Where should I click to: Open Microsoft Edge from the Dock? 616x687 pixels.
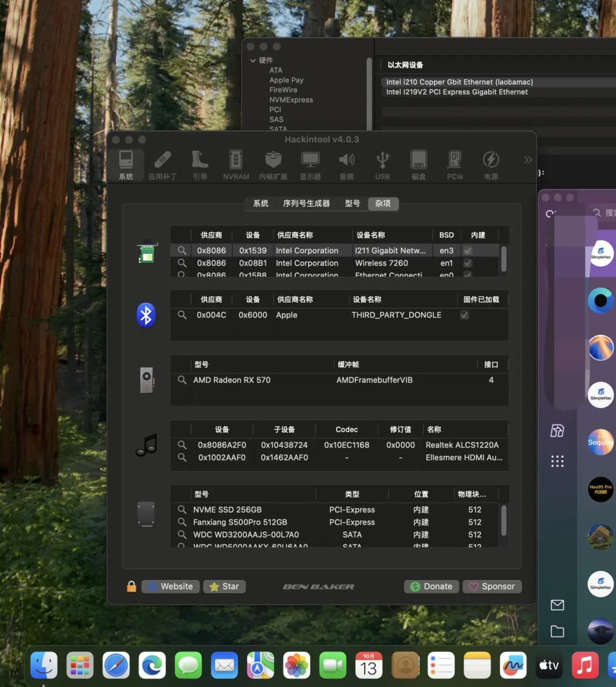tap(152, 666)
